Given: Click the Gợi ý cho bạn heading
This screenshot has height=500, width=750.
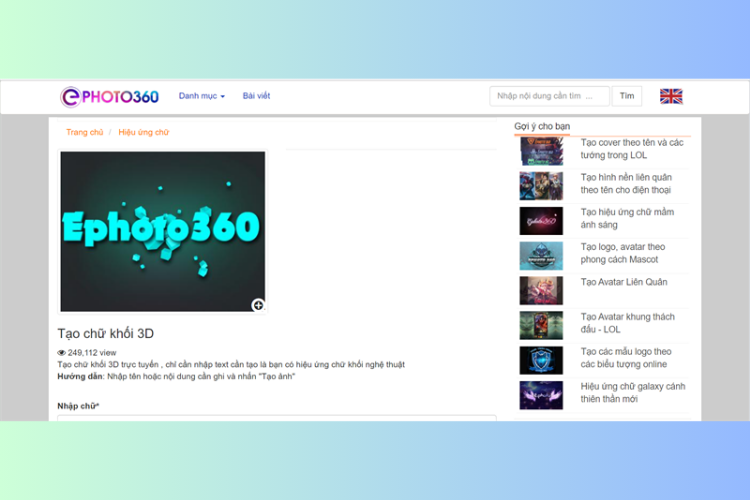Looking at the screenshot, I should 542,126.
